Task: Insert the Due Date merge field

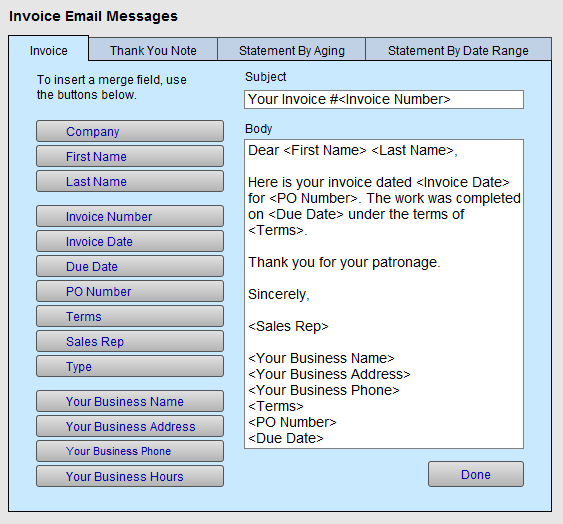Action: coord(130,266)
